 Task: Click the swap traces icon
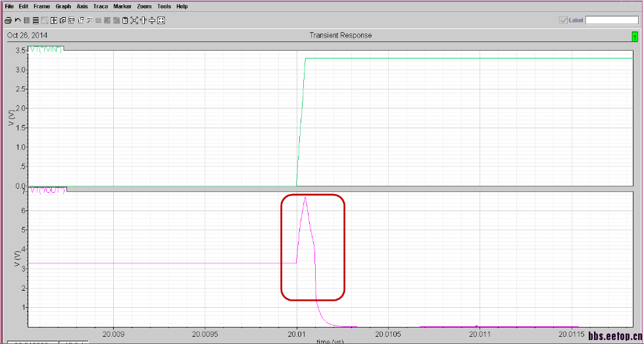coord(72,20)
